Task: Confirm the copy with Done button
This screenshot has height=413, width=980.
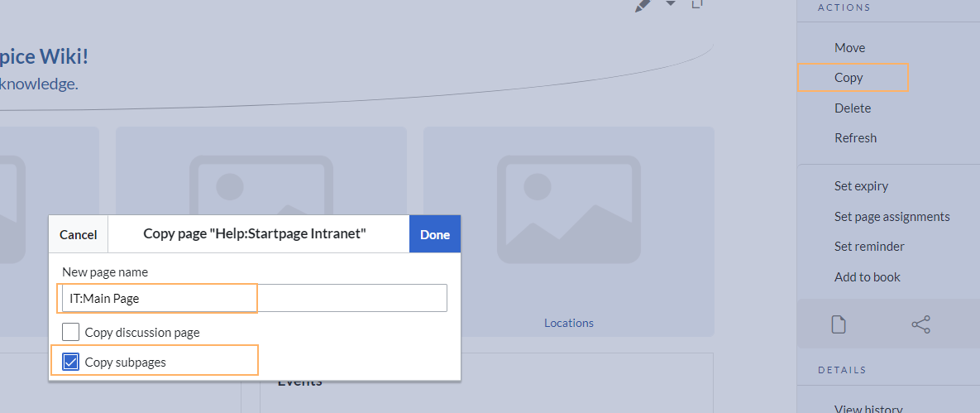Action: point(435,235)
